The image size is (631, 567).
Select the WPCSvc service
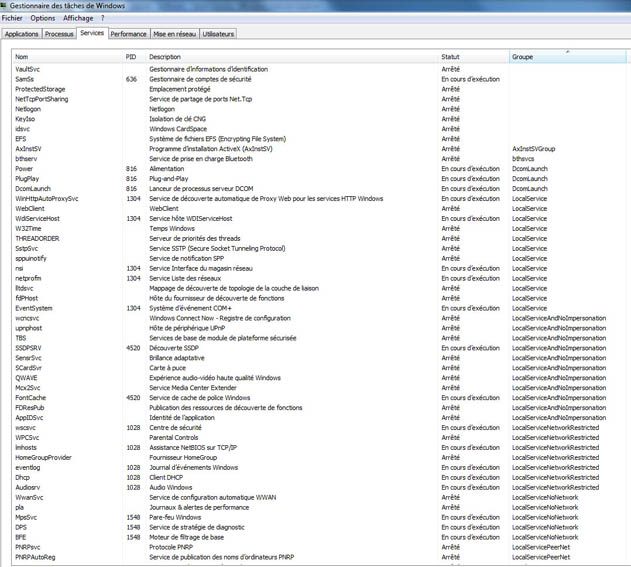(27, 438)
